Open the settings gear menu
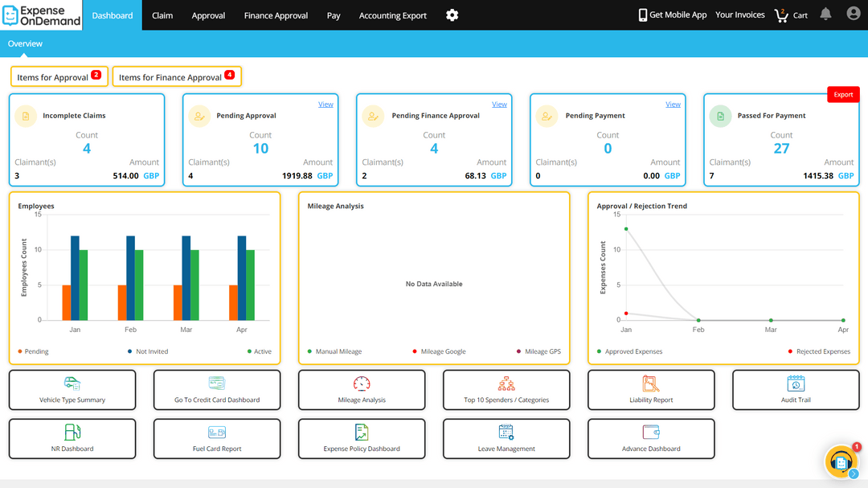 pos(452,14)
